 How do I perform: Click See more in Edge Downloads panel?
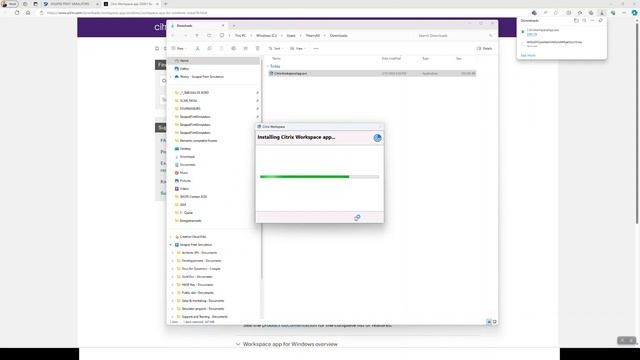pos(528,56)
